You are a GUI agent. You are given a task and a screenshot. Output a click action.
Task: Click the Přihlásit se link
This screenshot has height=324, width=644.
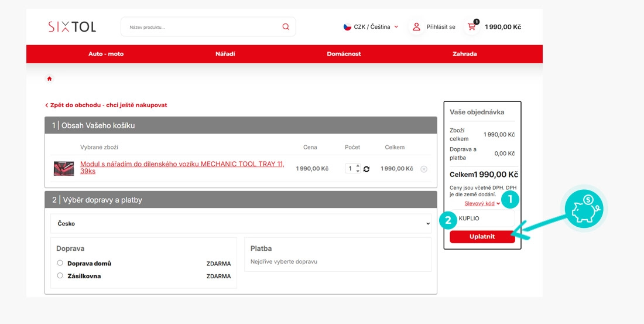441,27
